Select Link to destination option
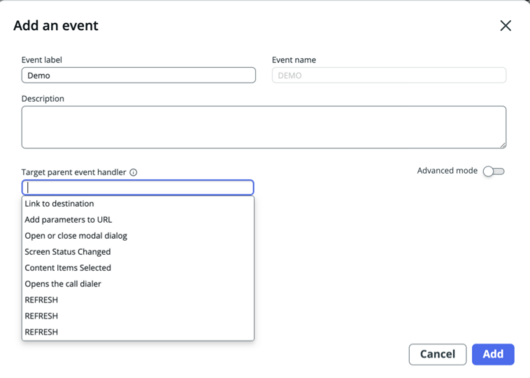 (x=138, y=204)
